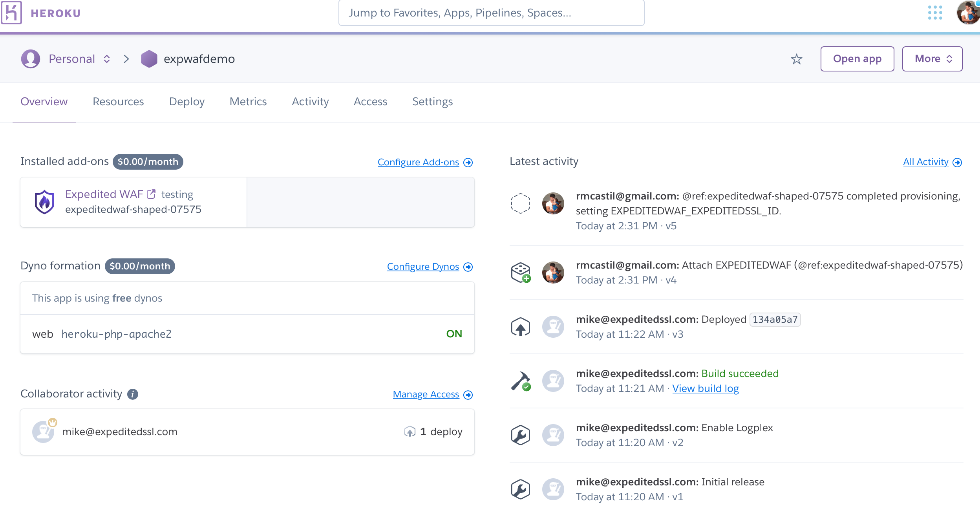
Task: Click the info icon beside Collaborator activity
Action: (133, 394)
